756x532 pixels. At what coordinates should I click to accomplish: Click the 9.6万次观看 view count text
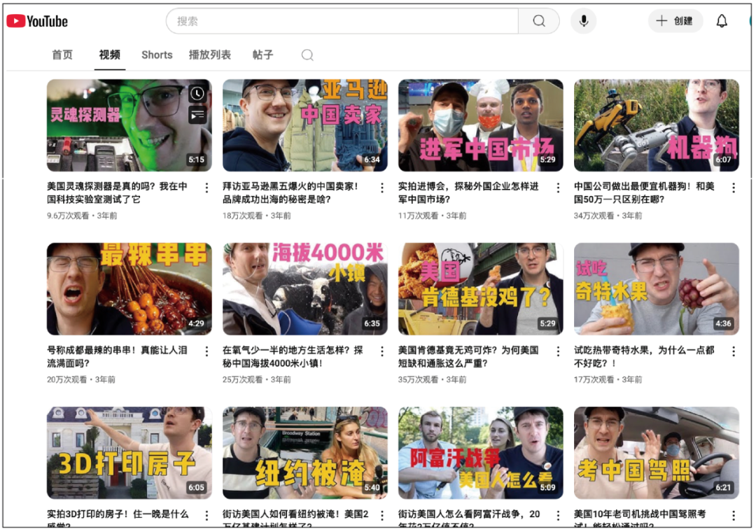(x=67, y=216)
